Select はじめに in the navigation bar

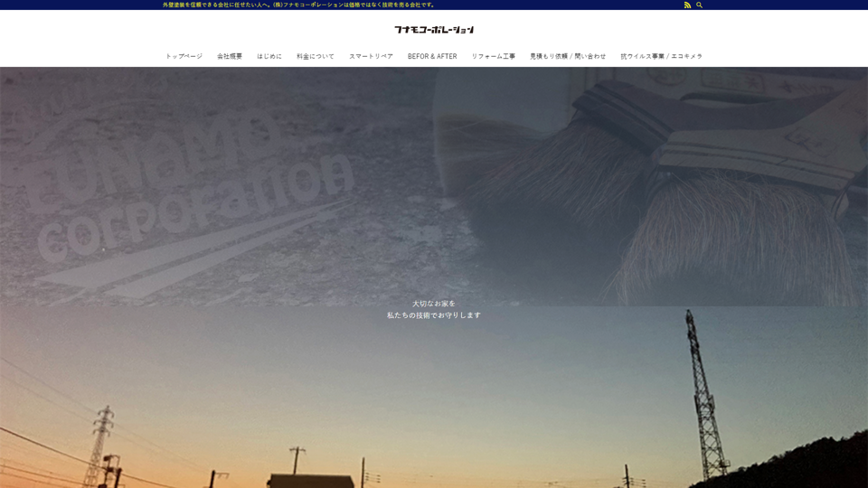[269, 56]
